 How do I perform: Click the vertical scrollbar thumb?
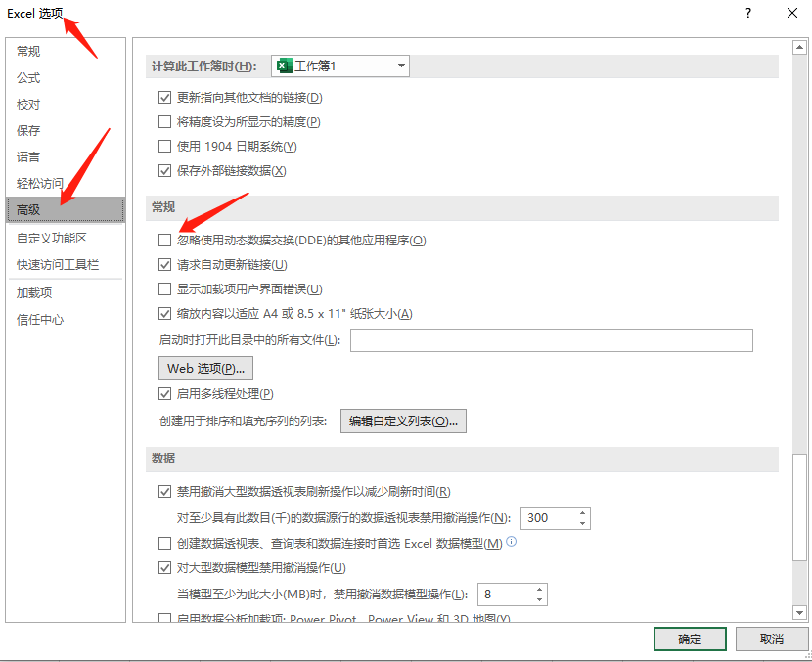(x=799, y=508)
